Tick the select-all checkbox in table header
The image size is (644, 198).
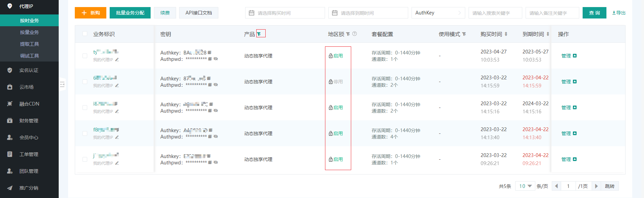[85, 34]
